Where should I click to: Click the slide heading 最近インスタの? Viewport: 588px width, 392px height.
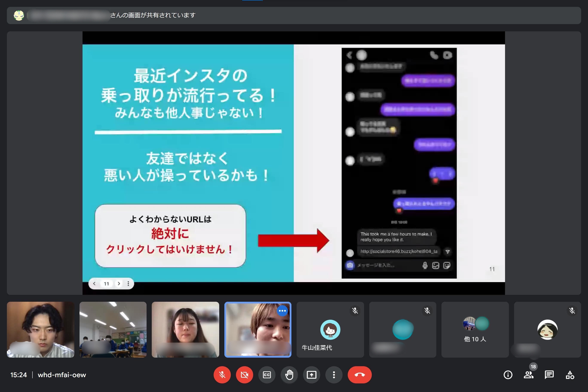click(x=190, y=76)
